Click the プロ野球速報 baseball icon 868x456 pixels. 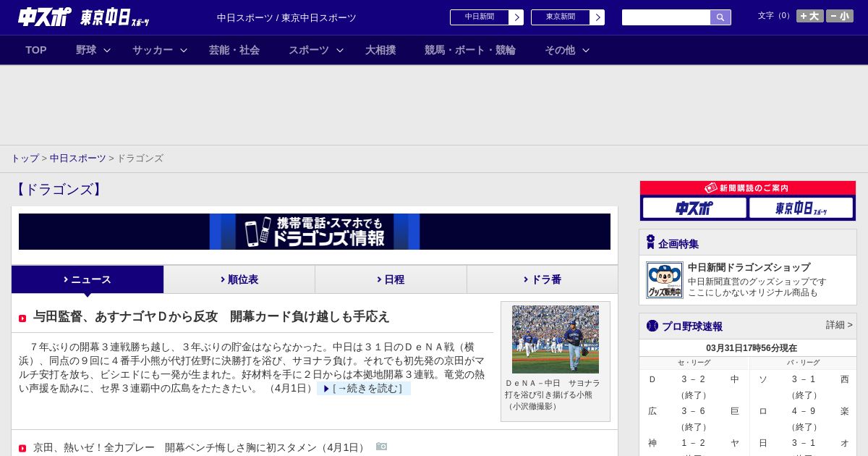652,326
